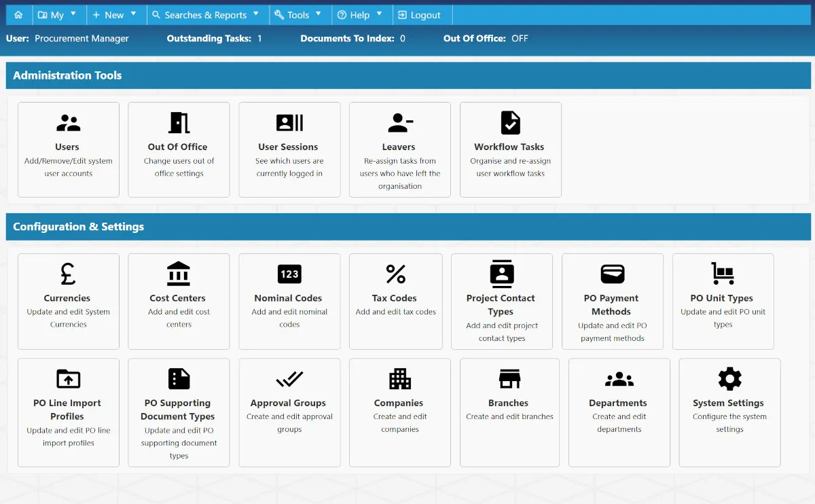Click the Nominal Codes 123 icon
Screen dimensions: 815x504
click(x=289, y=274)
